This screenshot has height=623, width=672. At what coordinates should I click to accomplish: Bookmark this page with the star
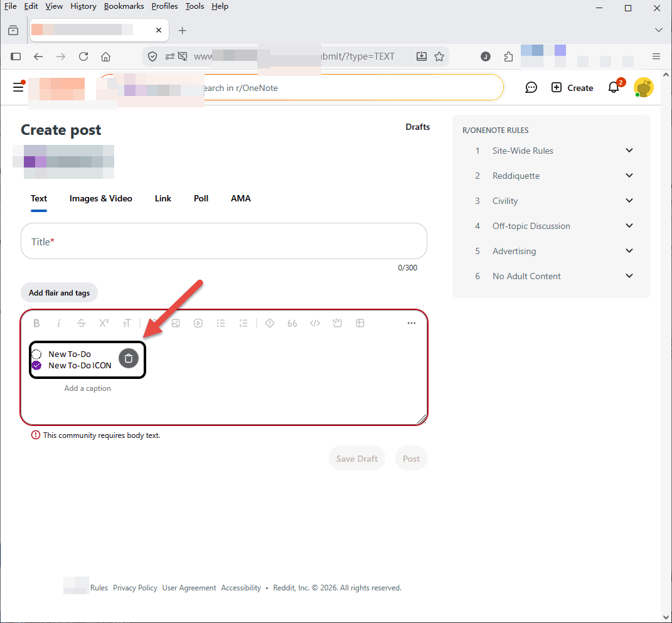(x=439, y=56)
